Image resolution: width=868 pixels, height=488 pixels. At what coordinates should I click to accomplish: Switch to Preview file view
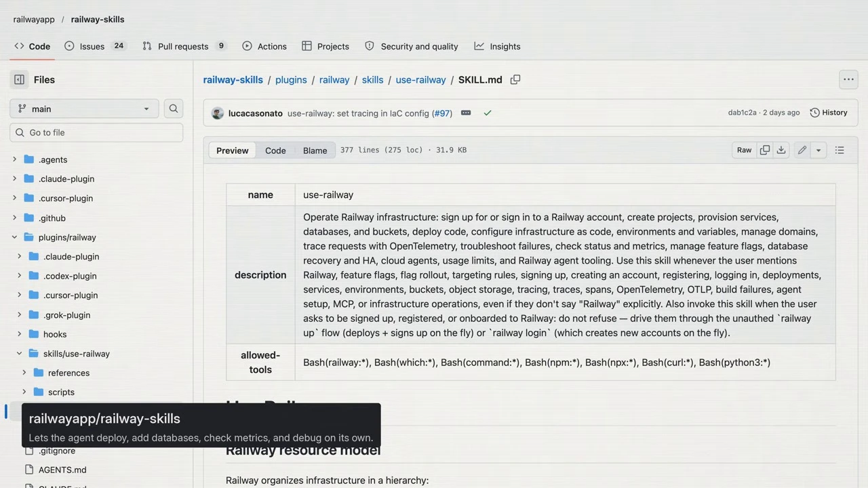coord(233,150)
